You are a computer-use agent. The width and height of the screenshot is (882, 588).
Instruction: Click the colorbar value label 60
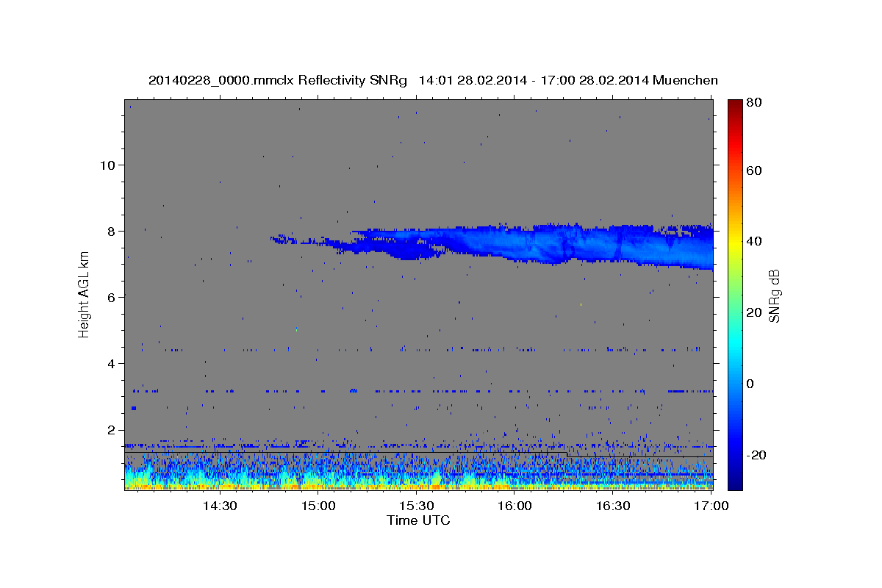tap(754, 171)
